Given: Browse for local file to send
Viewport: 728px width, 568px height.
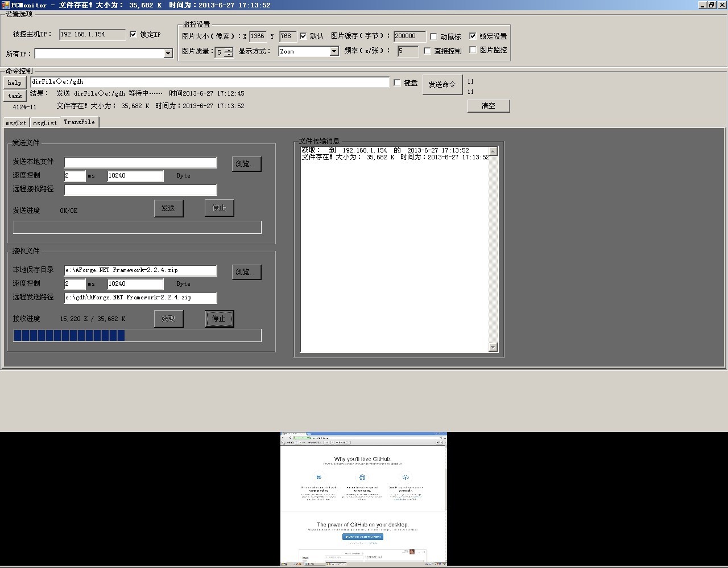Looking at the screenshot, I should click(246, 164).
